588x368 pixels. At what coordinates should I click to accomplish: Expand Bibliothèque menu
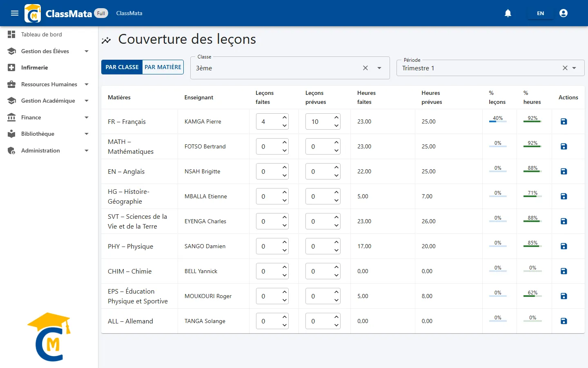(x=49, y=134)
